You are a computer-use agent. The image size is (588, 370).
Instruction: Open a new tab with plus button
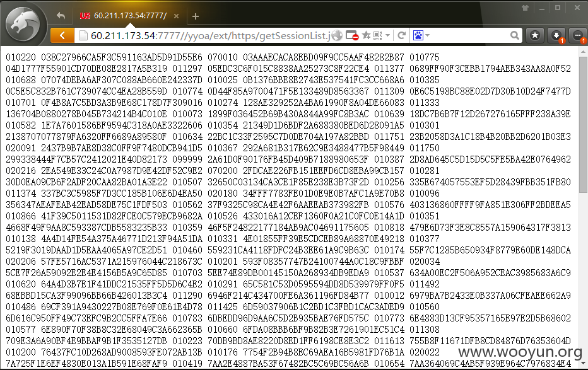tap(196, 16)
